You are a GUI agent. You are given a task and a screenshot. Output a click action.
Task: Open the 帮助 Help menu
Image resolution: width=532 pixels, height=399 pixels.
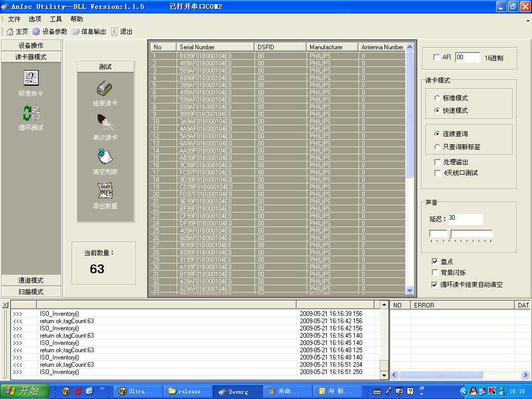(77, 19)
